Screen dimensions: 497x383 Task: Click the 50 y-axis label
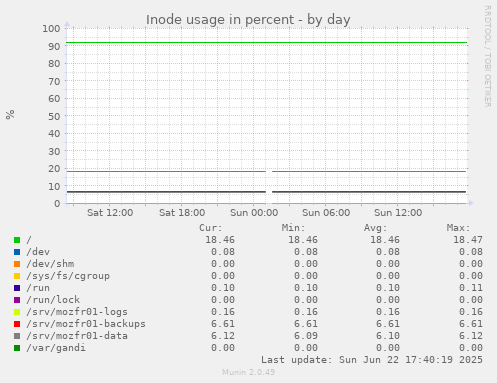tap(54, 116)
